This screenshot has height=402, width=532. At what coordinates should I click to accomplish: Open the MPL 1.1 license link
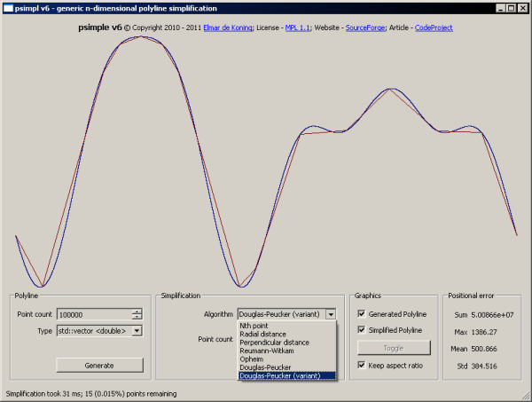click(298, 28)
